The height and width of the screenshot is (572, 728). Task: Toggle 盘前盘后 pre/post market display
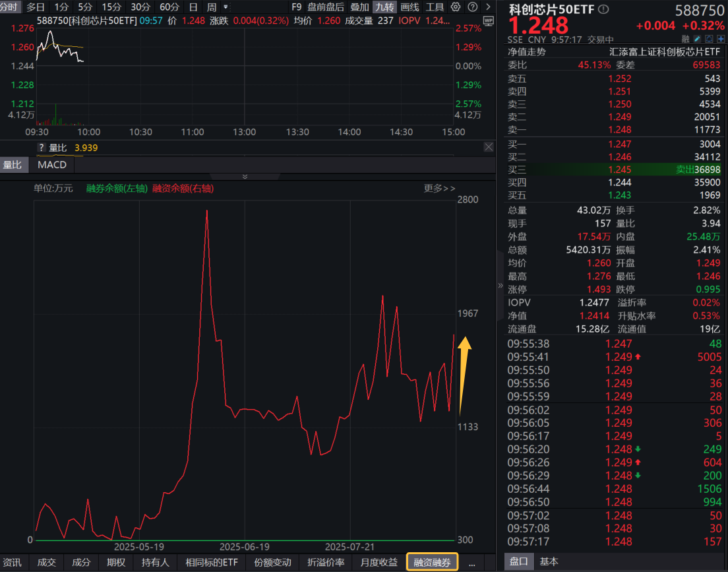pyautogui.click(x=326, y=7)
